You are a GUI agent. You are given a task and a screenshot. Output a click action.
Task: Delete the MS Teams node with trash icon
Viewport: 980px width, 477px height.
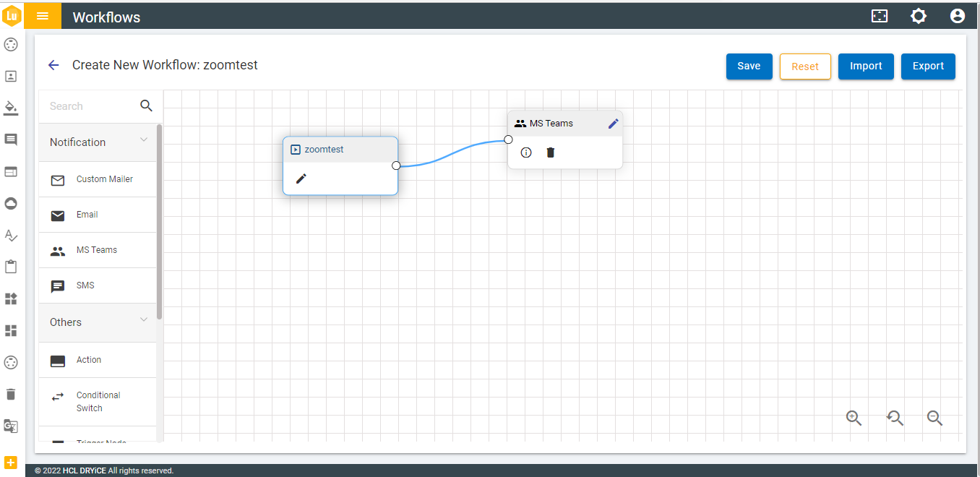(x=551, y=152)
